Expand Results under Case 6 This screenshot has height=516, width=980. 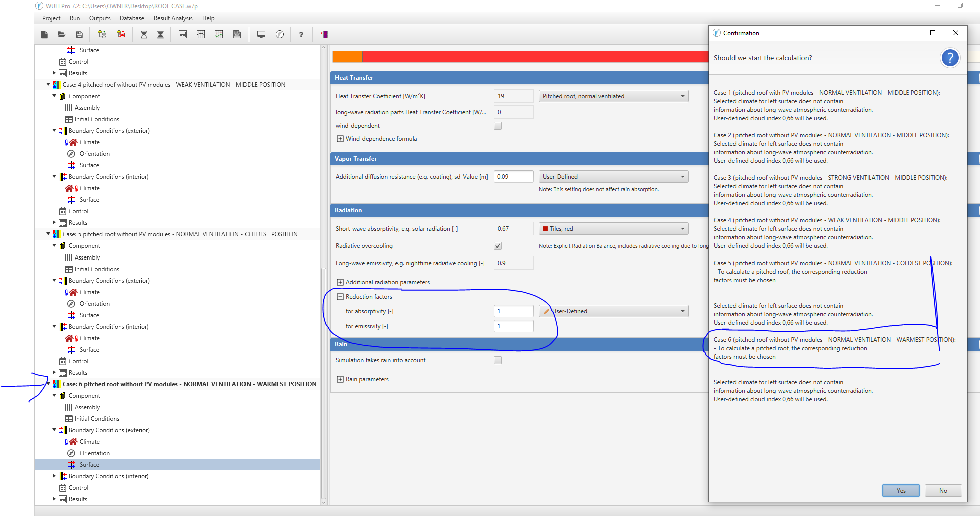click(54, 499)
